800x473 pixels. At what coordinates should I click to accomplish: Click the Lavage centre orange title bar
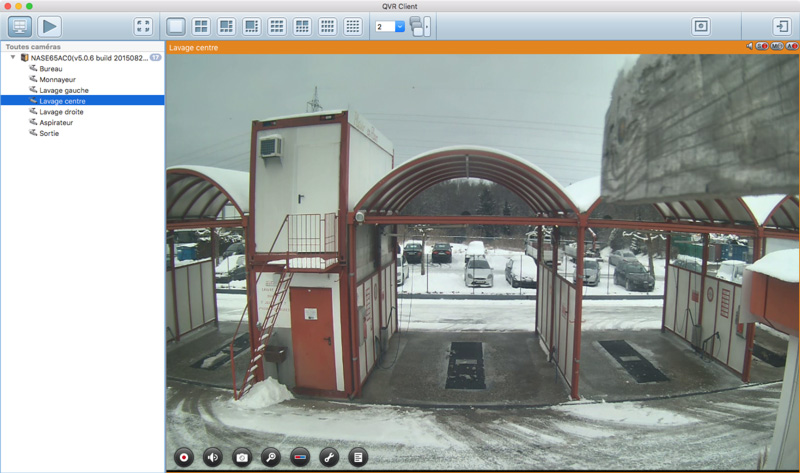point(450,47)
